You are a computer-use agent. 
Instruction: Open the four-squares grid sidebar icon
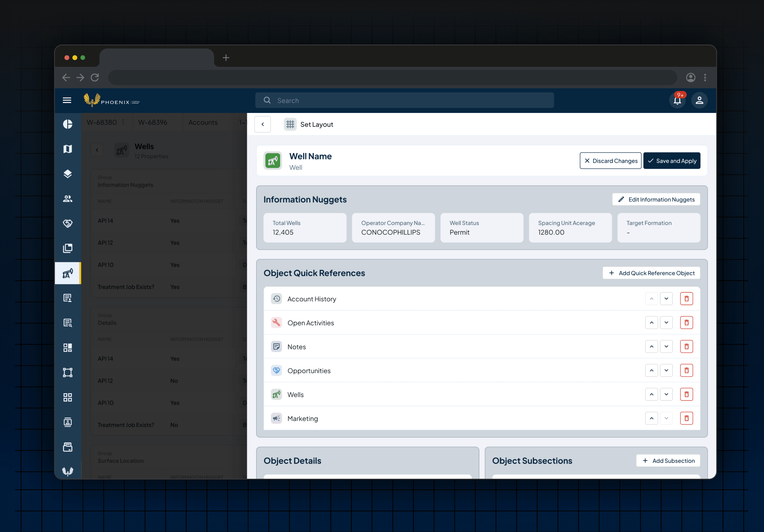[x=68, y=397]
